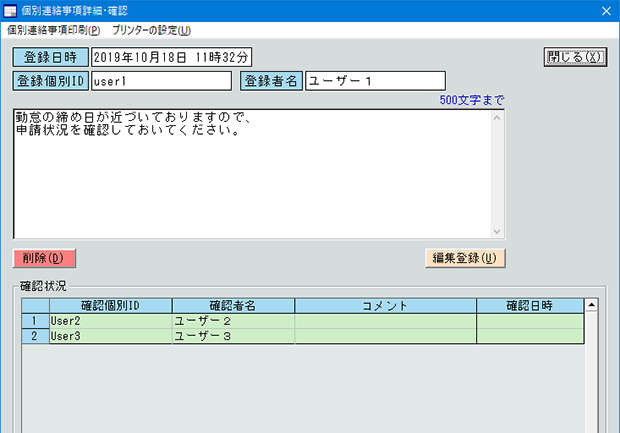Click the 確認状況 table scroll up arrow
The image size is (620, 433).
tap(592, 305)
